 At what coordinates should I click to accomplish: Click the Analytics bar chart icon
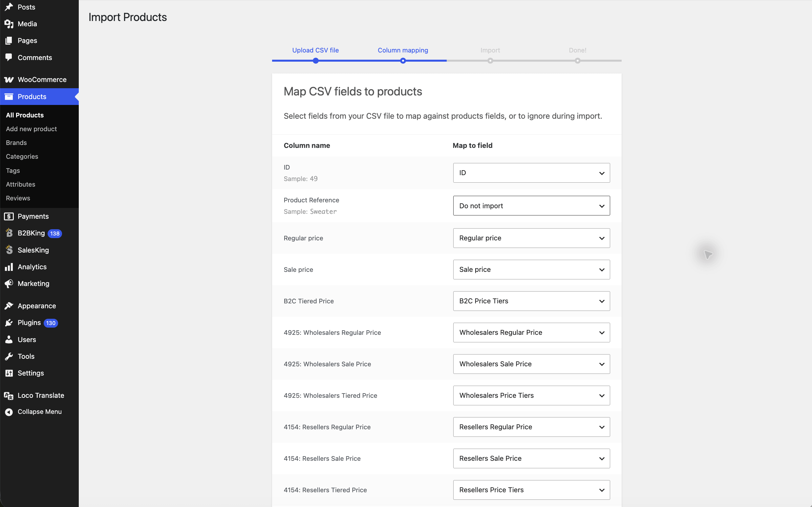9,267
